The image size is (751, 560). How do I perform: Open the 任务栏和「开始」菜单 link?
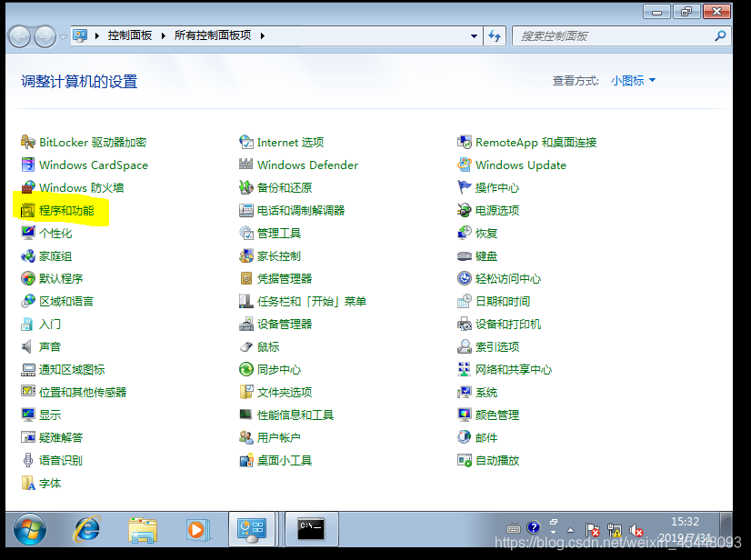312,301
